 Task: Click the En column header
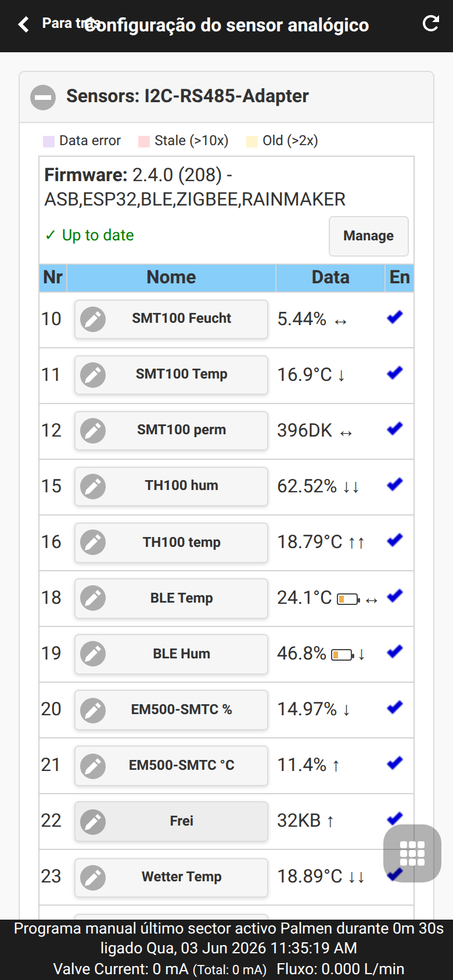click(x=400, y=278)
